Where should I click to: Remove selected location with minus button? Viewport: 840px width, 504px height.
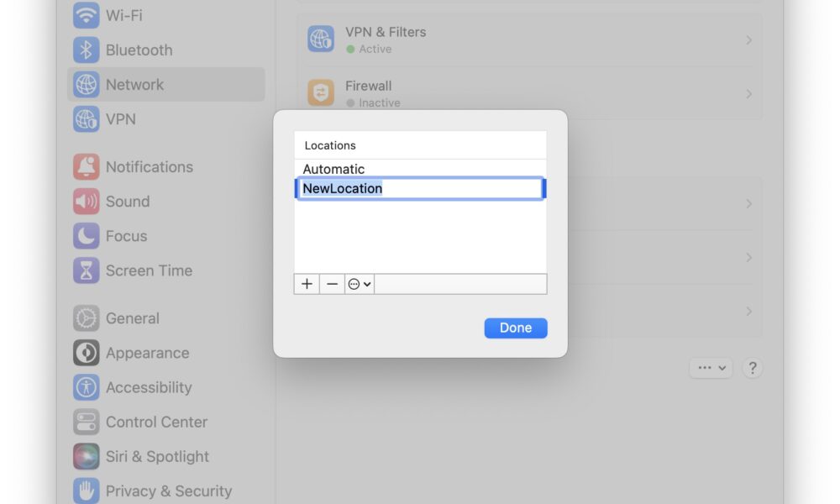[332, 284]
